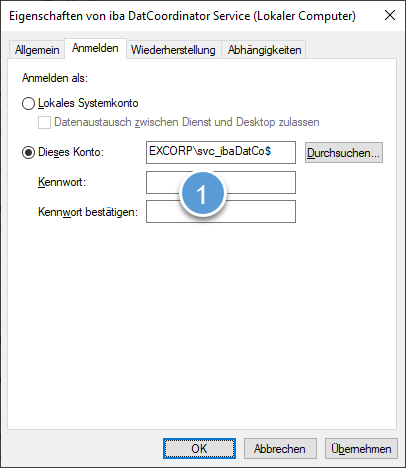
Task: Switch to the Allgemein tab
Action: [37, 50]
